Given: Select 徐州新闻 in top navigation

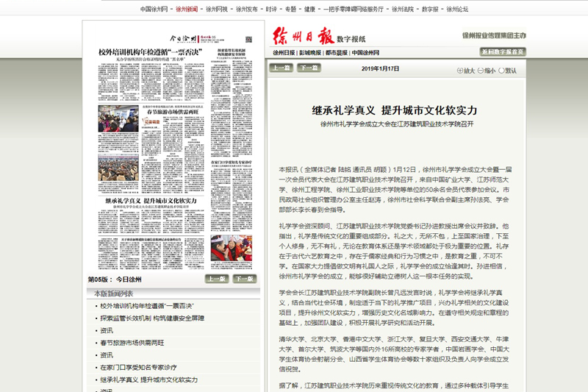Looking at the screenshot, I should click(187, 9).
